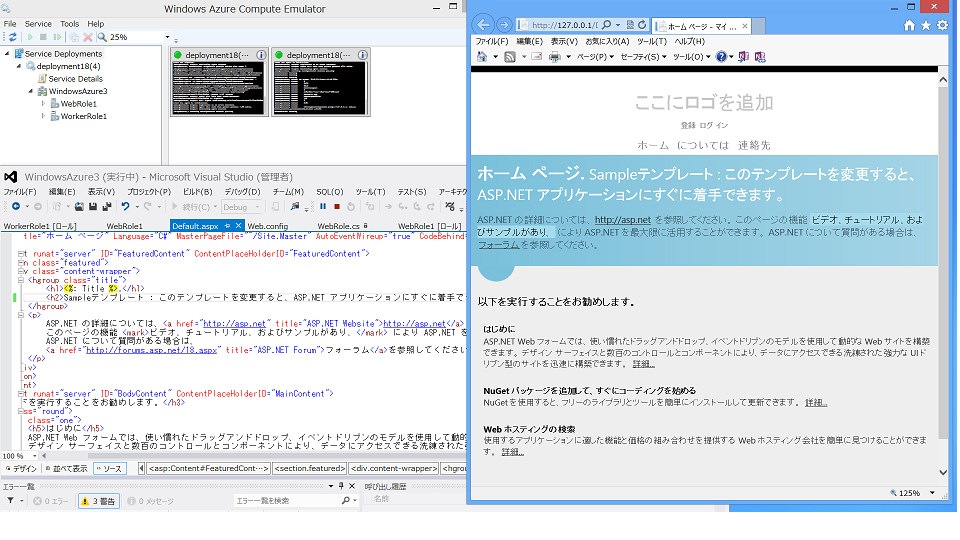The height and width of the screenshot is (540, 960).
Task: Pause debugging in Visual Studio toolbar
Action: coord(323,207)
